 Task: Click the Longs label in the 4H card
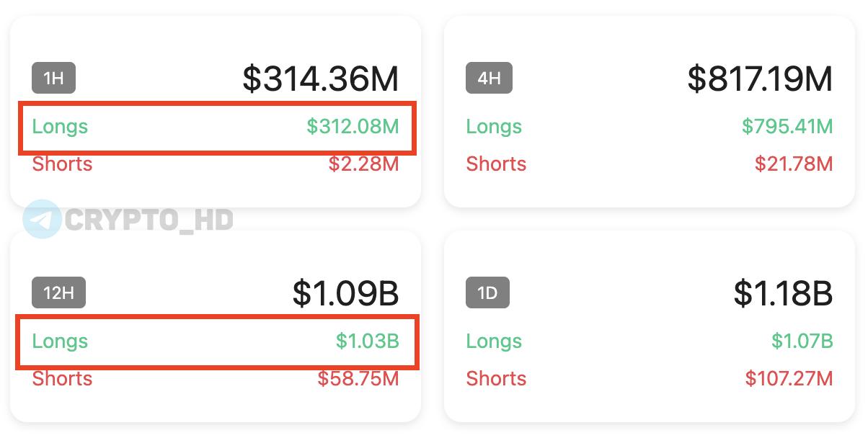(494, 127)
